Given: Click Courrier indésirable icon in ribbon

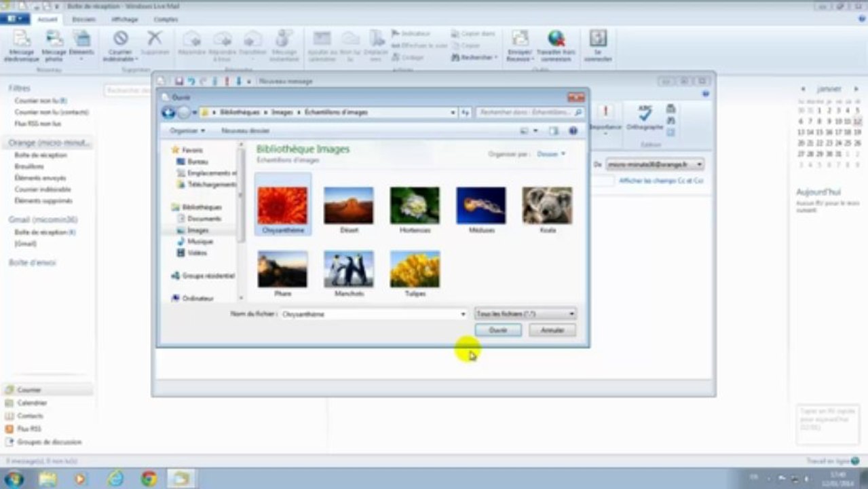Looking at the screenshot, I should point(121,46).
